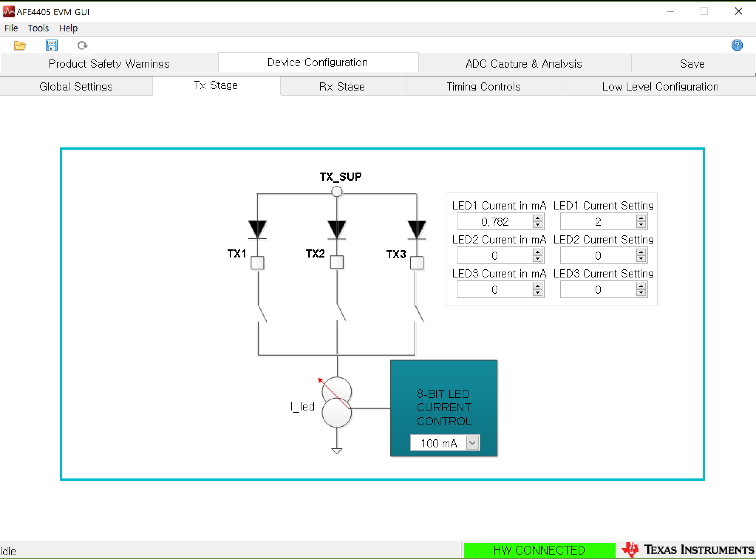
Task: Click the open folder toolbar icon
Action: click(x=20, y=45)
